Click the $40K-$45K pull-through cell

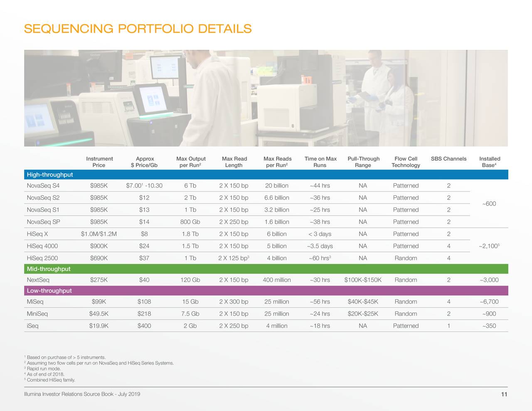pos(363,302)
